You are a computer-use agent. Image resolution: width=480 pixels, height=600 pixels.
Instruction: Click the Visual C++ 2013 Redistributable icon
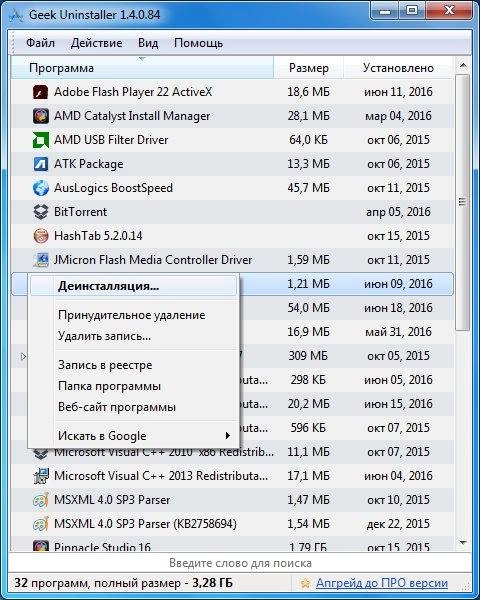(41, 476)
